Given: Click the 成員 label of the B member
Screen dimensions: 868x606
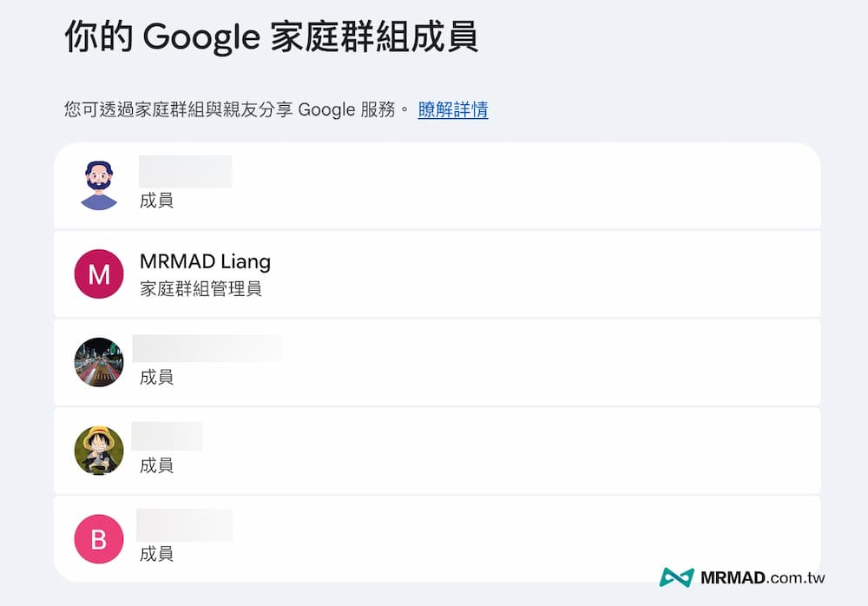Looking at the screenshot, I should click(x=155, y=553).
